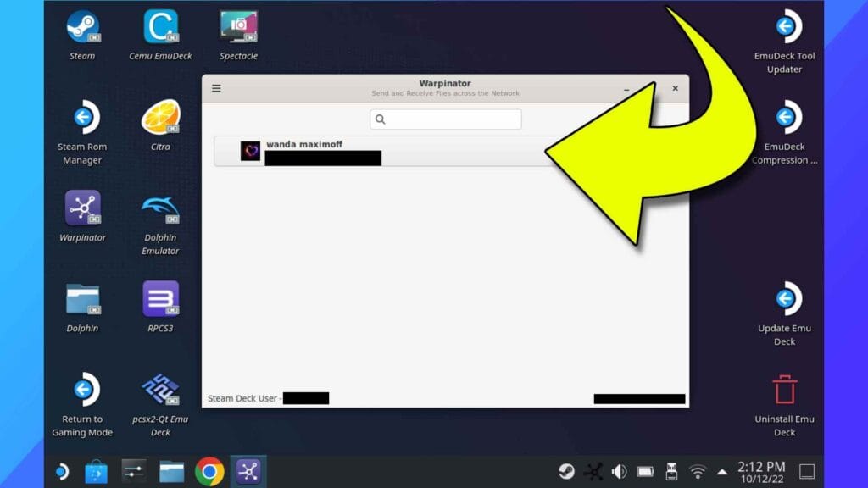868x488 pixels.
Task: Launch Cemu EmuDeck desktop icon
Action: pyautogui.click(x=160, y=28)
